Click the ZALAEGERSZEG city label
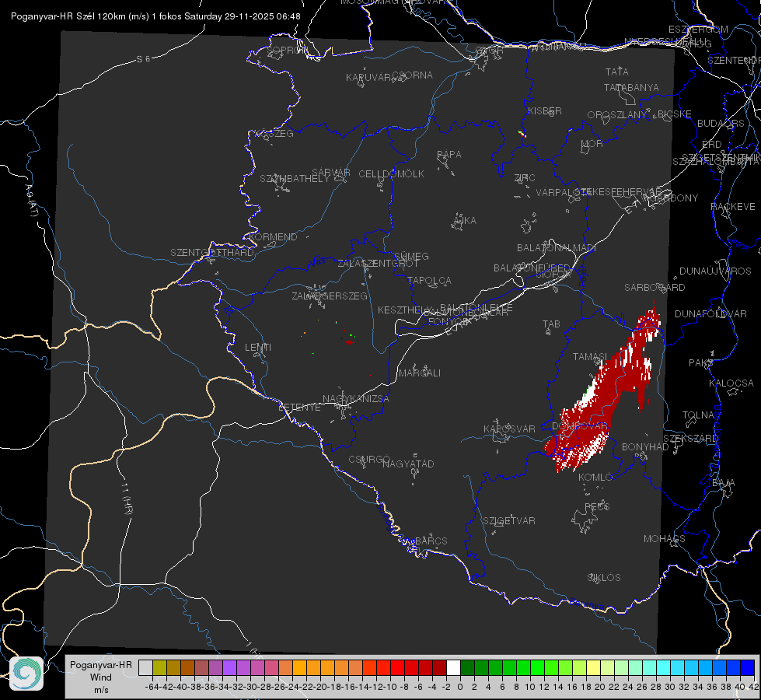Image resolution: width=761 pixels, height=700 pixels. click(x=330, y=296)
